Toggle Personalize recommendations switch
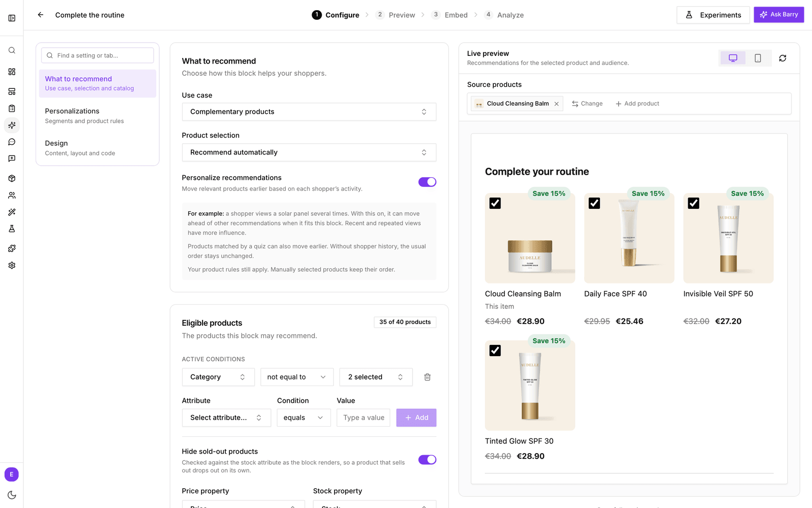 click(x=427, y=182)
